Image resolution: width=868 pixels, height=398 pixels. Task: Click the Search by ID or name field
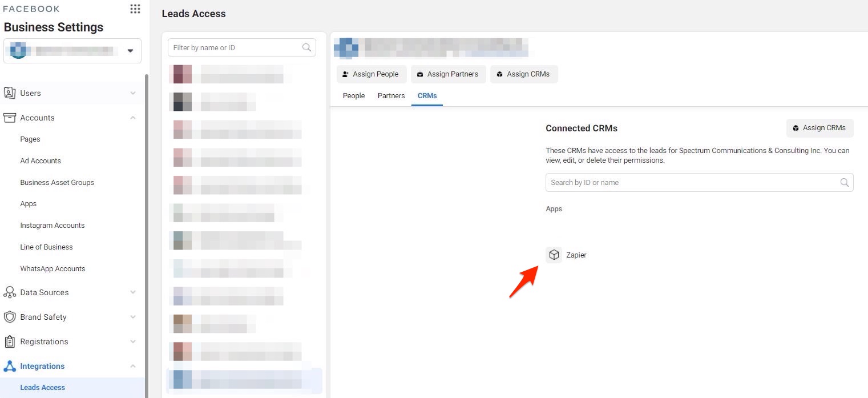tap(691, 183)
